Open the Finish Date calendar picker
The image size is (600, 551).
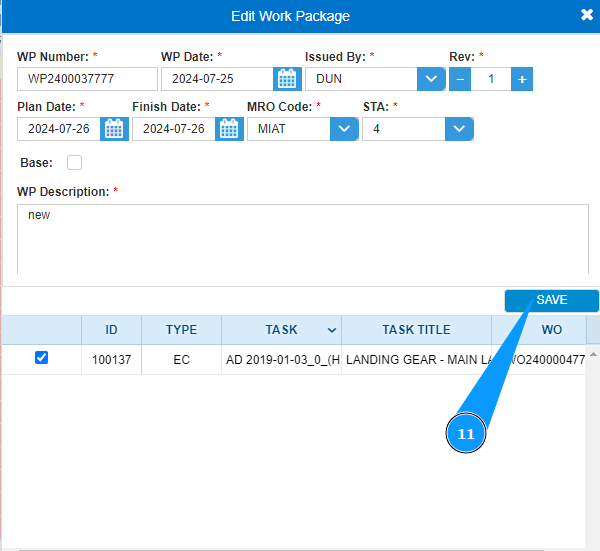point(229,129)
